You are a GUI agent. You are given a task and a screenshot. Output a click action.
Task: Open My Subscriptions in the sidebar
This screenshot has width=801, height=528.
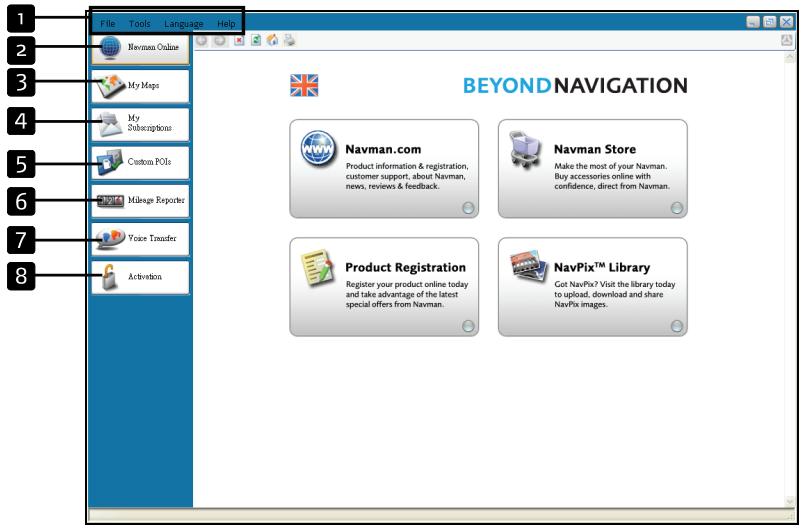pos(140,124)
